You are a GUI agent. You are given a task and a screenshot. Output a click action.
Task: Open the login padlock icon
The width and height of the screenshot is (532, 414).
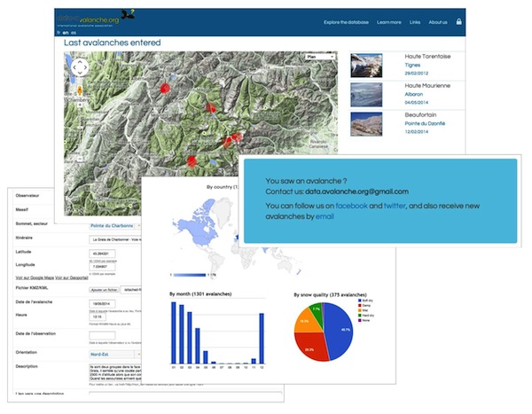pyautogui.click(x=458, y=21)
